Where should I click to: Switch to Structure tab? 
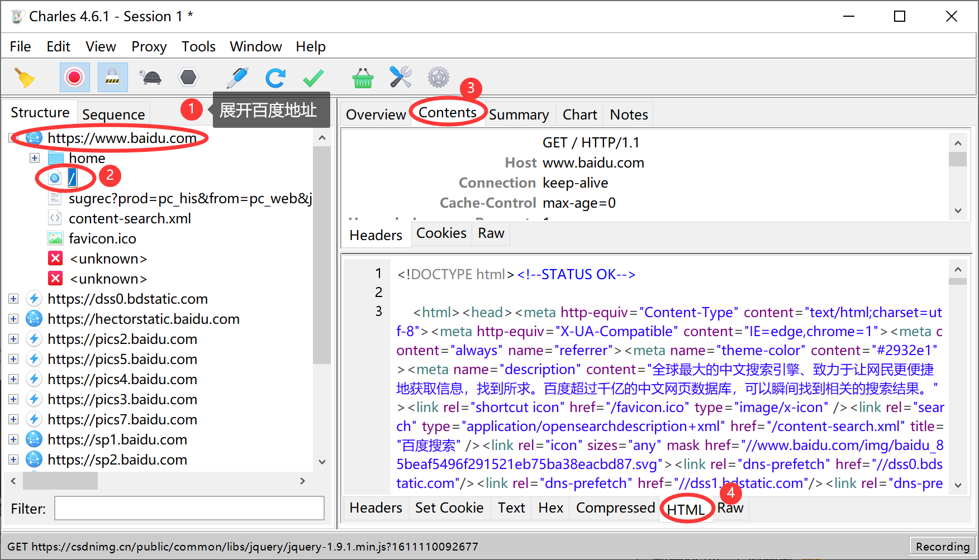click(40, 113)
